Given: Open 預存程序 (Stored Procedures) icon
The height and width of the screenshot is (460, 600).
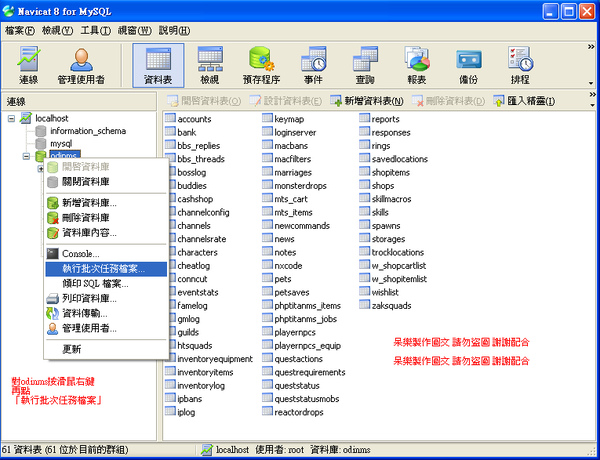Looking at the screenshot, I should tap(261, 65).
